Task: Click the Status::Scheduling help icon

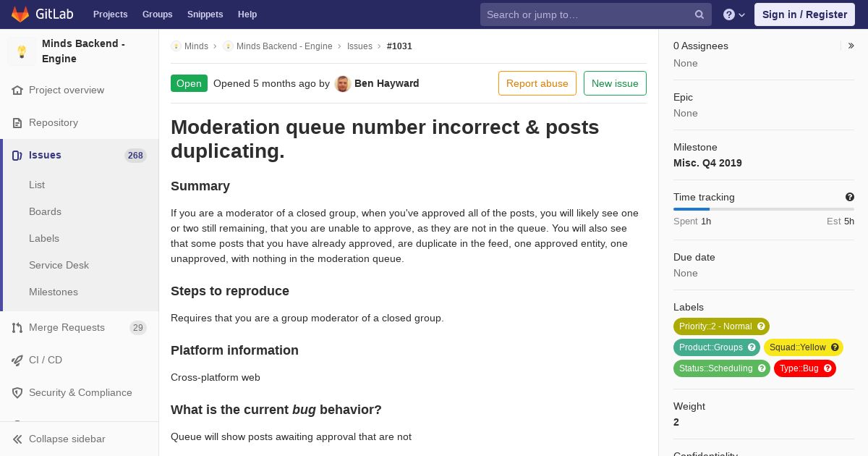Action: click(x=762, y=368)
